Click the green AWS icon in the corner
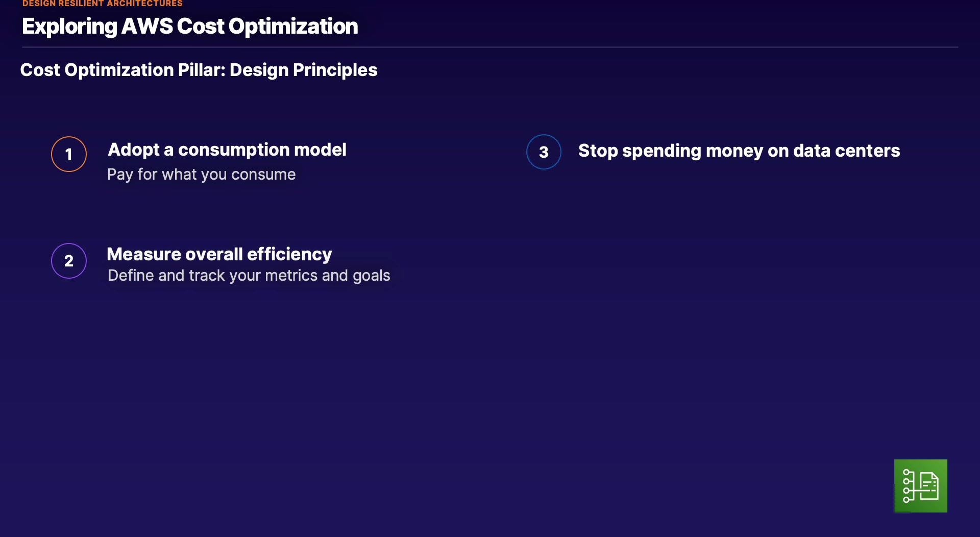The height and width of the screenshot is (537, 980). point(920,485)
